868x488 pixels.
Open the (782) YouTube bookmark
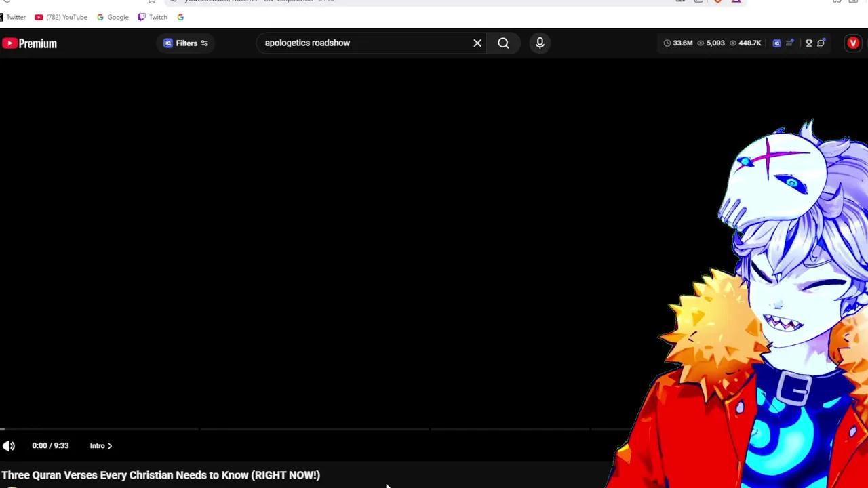point(60,17)
